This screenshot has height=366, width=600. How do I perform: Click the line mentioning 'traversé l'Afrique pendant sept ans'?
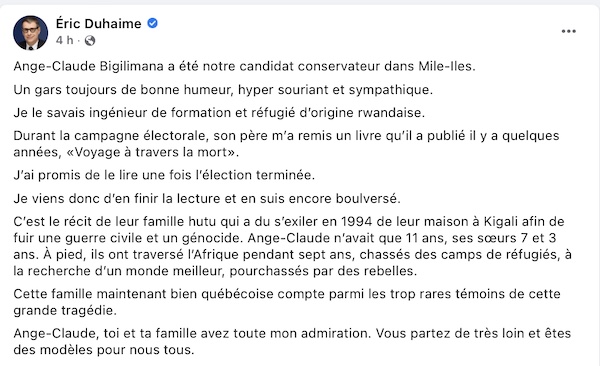(x=292, y=254)
